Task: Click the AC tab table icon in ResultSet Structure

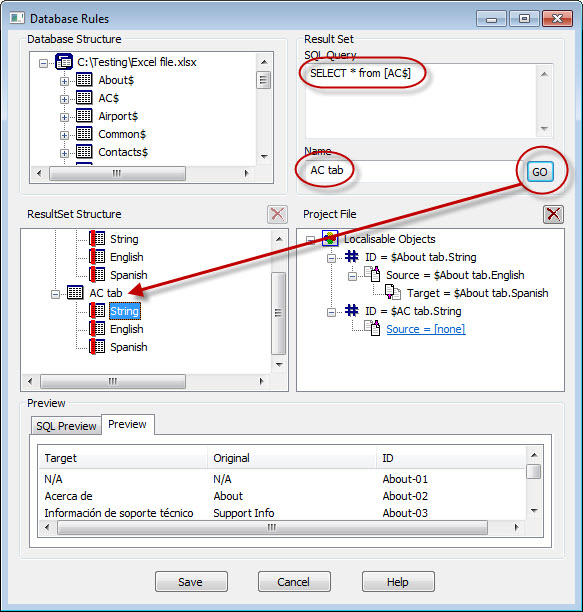Action: pyautogui.click(x=75, y=292)
